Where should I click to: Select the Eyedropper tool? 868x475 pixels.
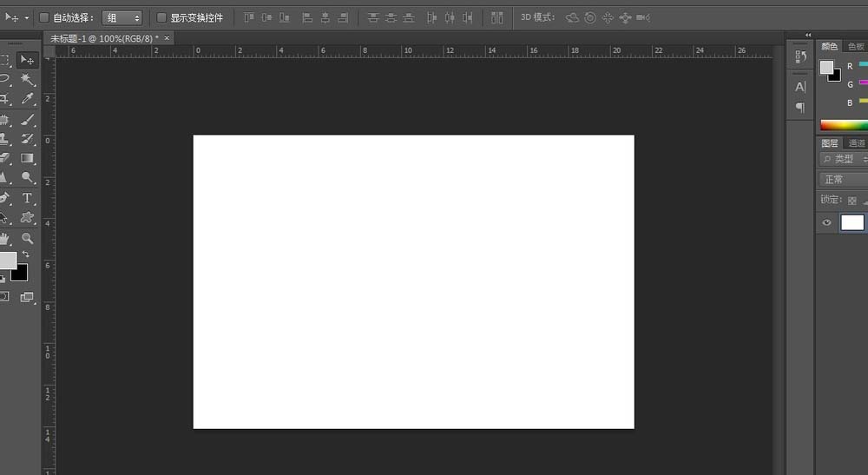point(27,100)
